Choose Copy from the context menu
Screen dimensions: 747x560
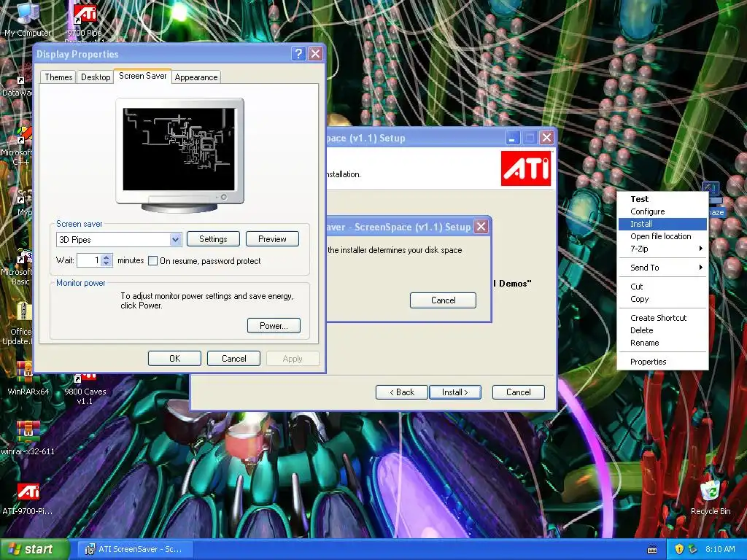click(x=662, y=299)
